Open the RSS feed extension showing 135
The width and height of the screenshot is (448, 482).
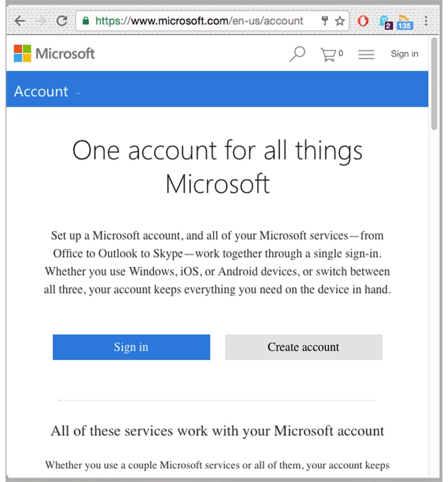[404, 22]
